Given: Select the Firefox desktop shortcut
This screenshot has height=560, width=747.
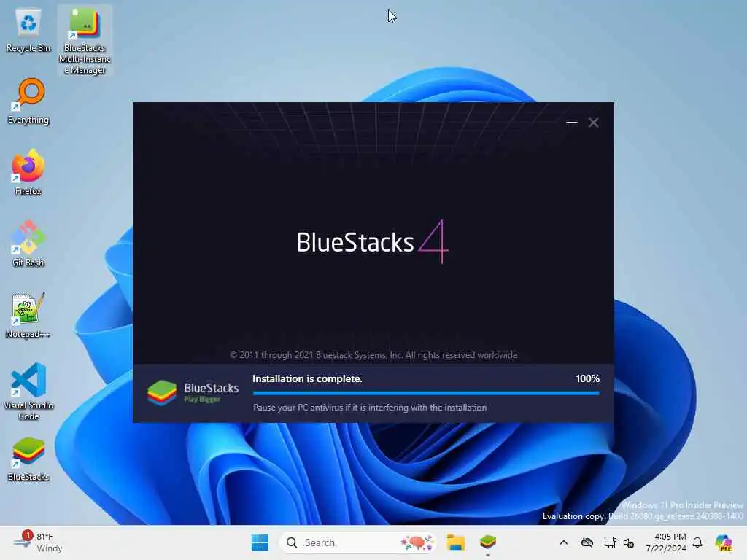Looking at the screenshot, I should tap(28, 172).
